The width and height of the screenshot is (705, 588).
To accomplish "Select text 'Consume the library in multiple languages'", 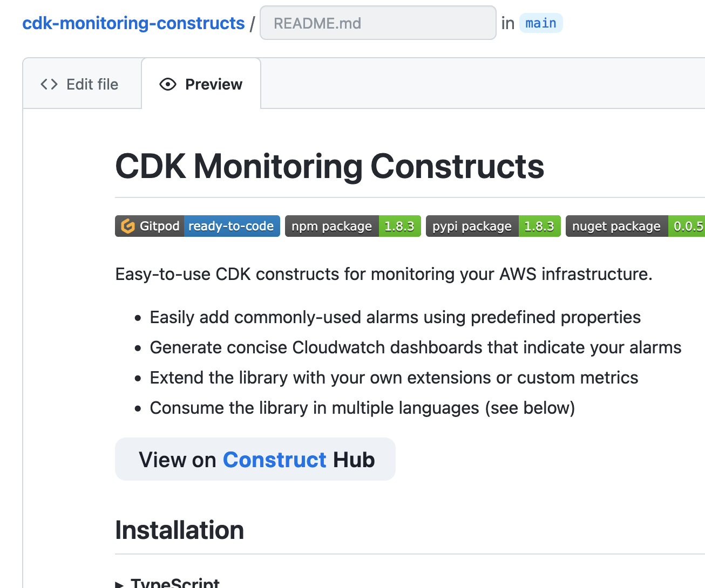I will [315, 408].
